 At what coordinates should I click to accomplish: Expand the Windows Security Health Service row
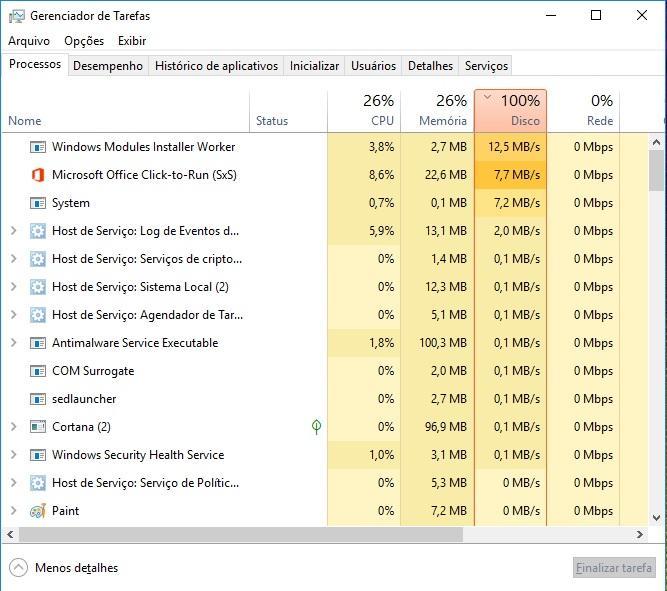14,455
